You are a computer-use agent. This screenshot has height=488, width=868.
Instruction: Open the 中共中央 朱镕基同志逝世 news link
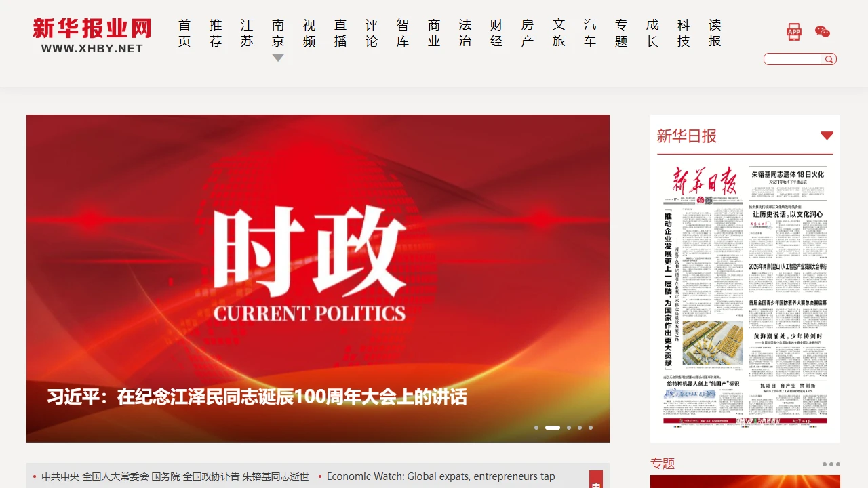coord(175,476)
